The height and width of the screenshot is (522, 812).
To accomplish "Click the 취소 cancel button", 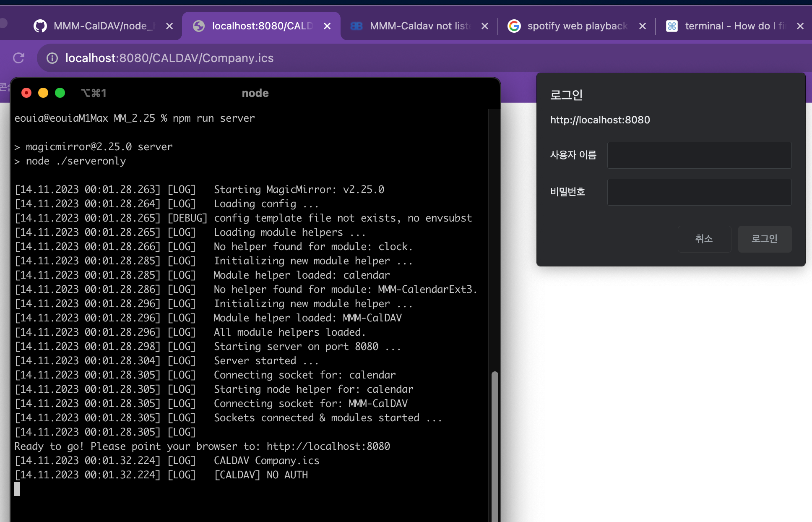I will 704,239.
